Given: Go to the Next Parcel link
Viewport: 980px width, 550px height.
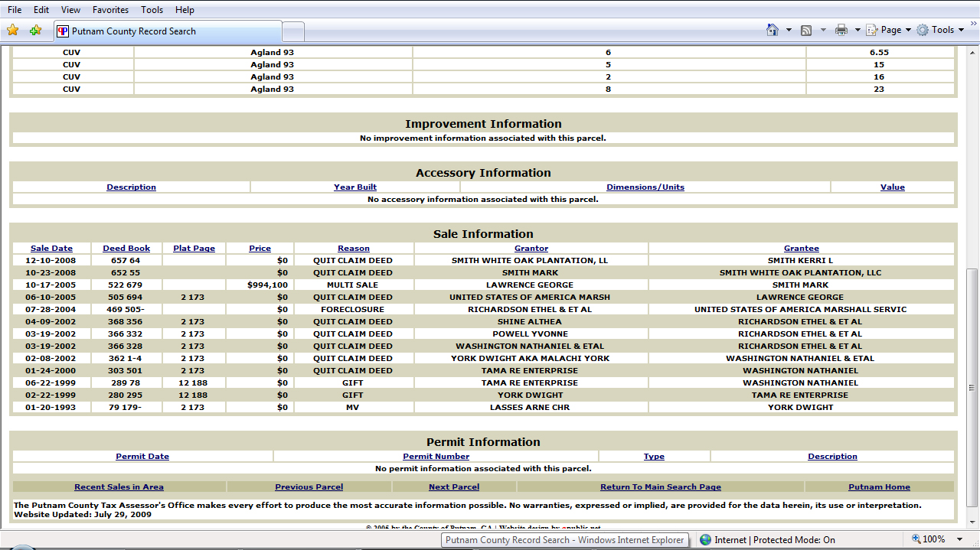Looking at the screenshot, I should pyautogui.click(x=454, y=487).
